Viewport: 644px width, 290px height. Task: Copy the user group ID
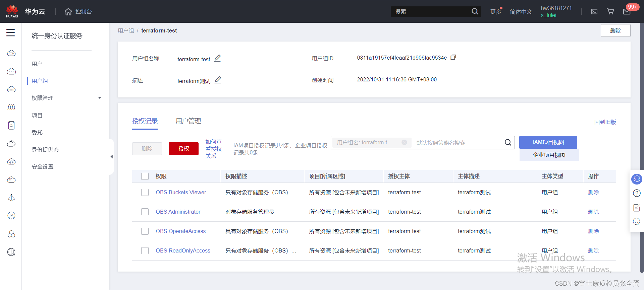pos(453,58)
